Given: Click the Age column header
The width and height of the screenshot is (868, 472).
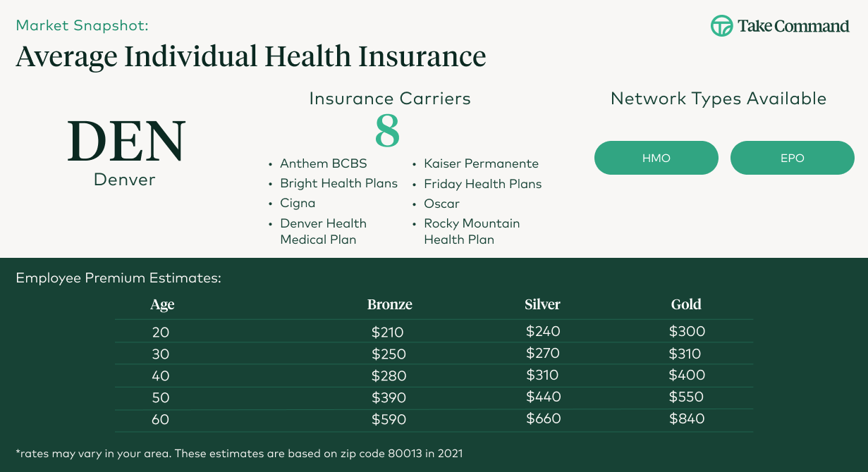Looking at the screenshot, I should coord(162,305).
